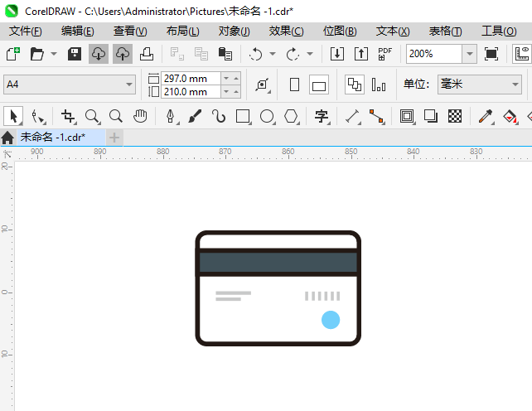Click the Paste clipboard icon

click(x=225, y=54)
